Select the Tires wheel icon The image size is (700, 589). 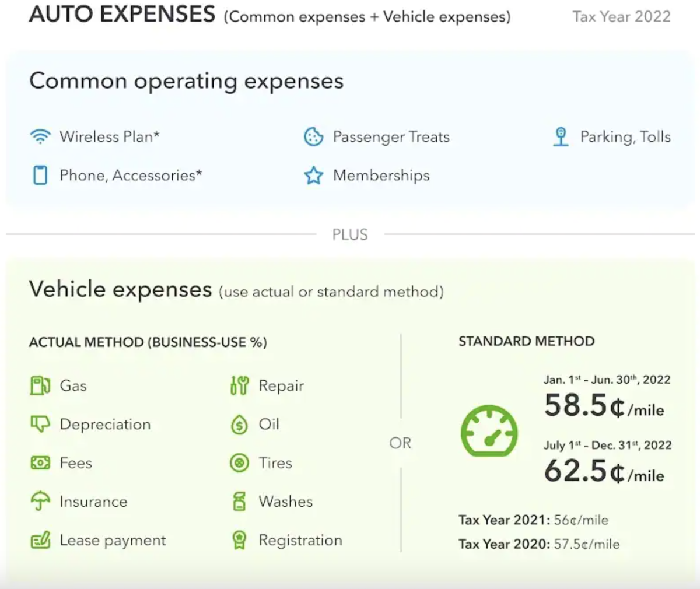[238, 462]
